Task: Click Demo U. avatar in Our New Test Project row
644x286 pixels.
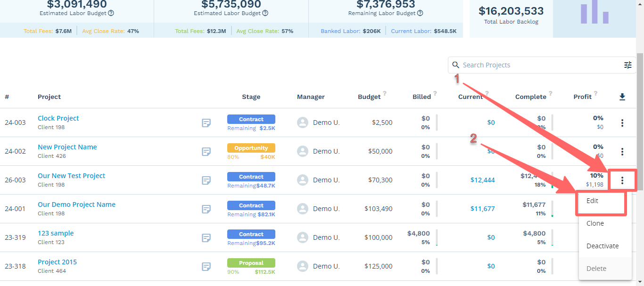Action: [x=303, y=180]
